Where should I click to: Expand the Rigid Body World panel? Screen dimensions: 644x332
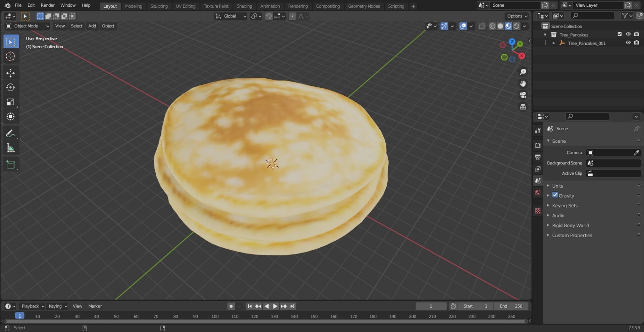[570, 225]
